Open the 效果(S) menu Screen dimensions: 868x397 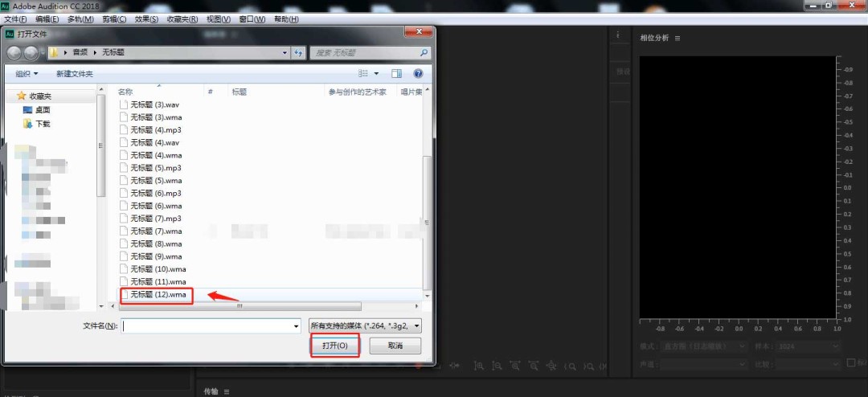146,18
